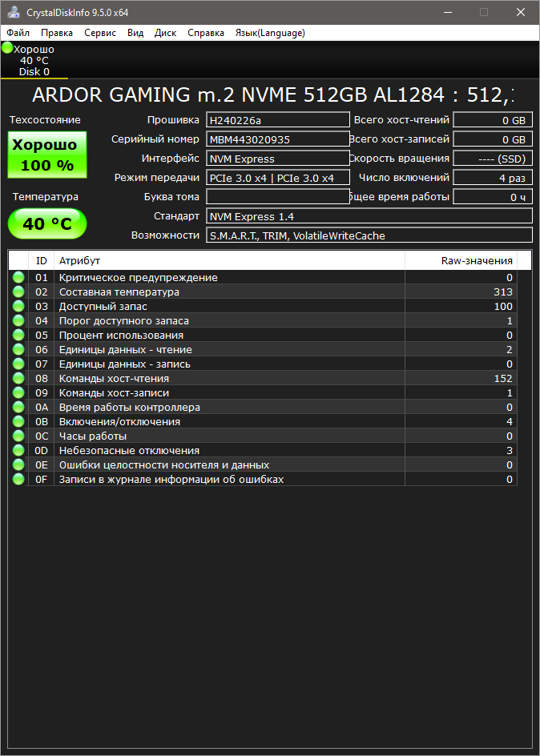Select the Порог доступного запаса row text
Screen dimensions: 540x756
pos(124,321)
